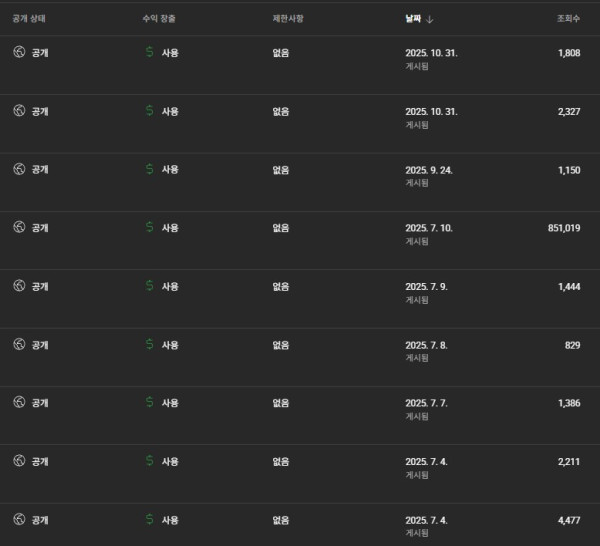Image resolution: width=600 pixels, height=546 pixels.
Task: Click the globe icon in the 851,019 views row
Action: (x=19, y=227)
